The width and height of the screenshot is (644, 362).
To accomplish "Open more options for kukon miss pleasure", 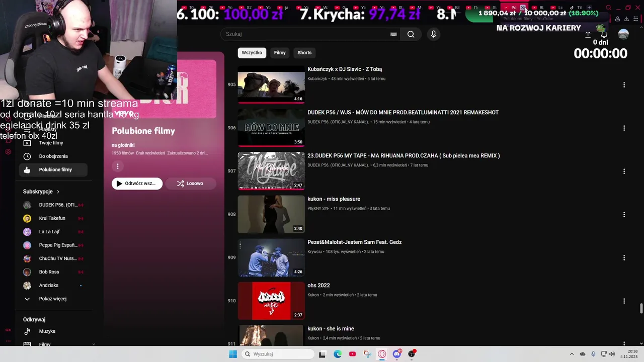I will point(624,215).
